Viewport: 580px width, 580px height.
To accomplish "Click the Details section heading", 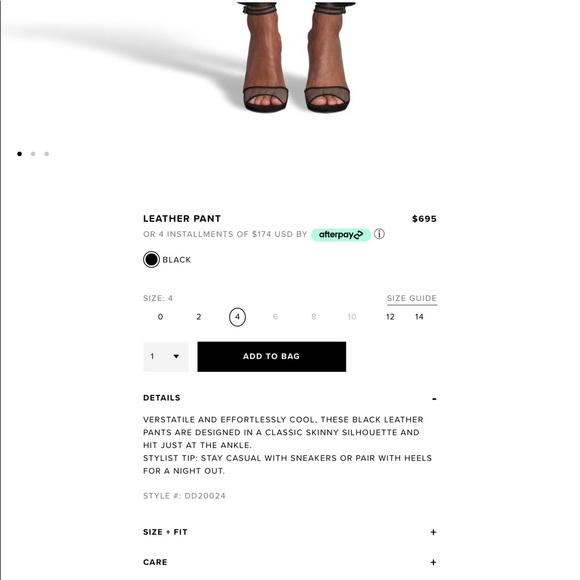I will pyautogui.click(x=162, y=398).
